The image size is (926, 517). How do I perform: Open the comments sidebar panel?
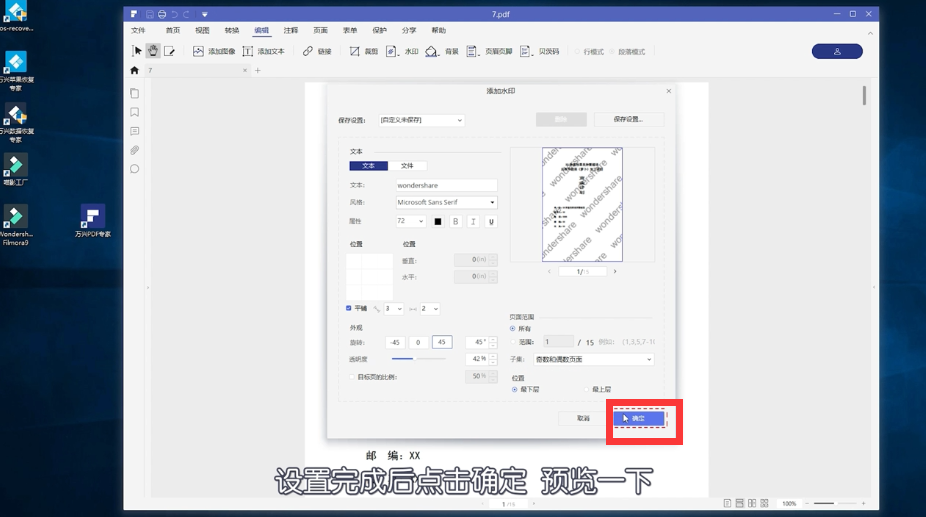coord(135,131)
